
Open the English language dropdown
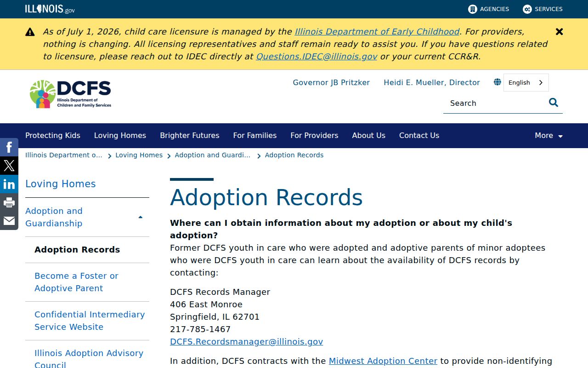[526, 83]
